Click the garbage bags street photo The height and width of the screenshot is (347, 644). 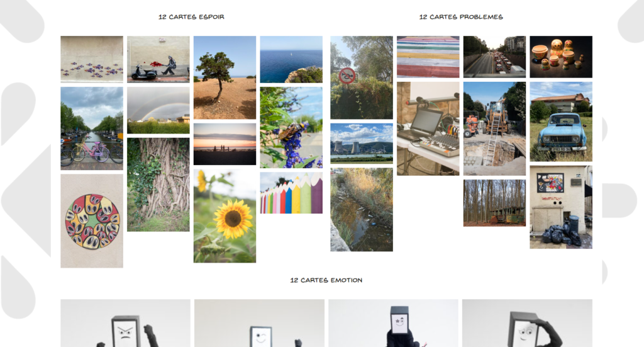tap(560, 207)
